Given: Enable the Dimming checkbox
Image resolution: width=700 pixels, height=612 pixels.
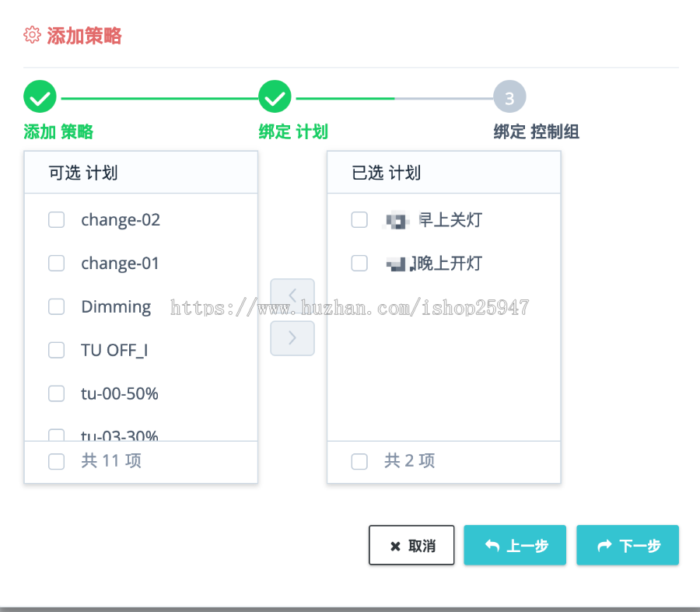Looking at the screenshot, I should tap(56, 306).
